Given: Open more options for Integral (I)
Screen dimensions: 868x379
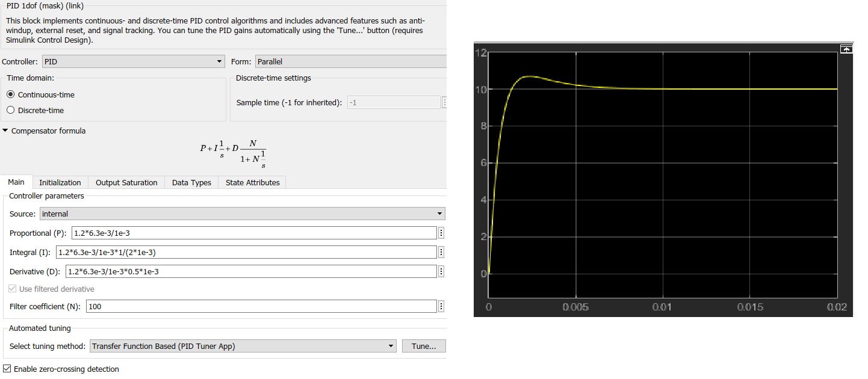Looking at the screenshot, I should pyautogui.click(x=441, y=253).
